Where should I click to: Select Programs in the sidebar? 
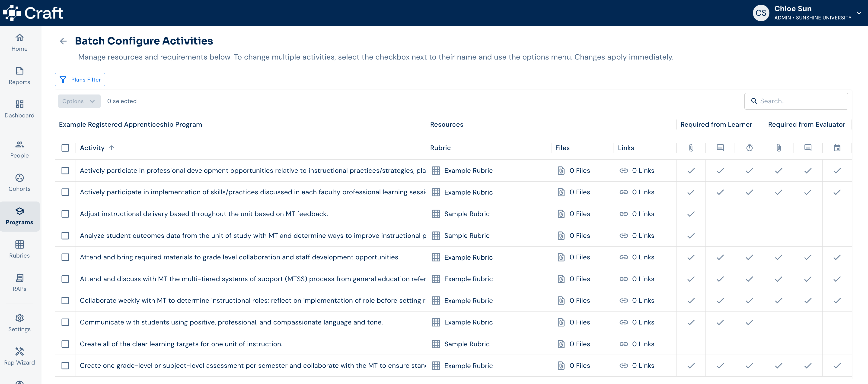pos(19,216)
